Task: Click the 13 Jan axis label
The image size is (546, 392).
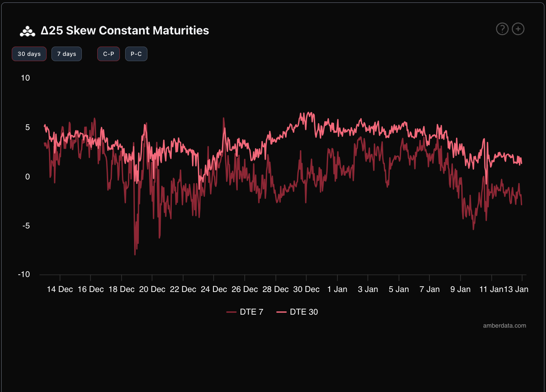Action: pos(516,289)
